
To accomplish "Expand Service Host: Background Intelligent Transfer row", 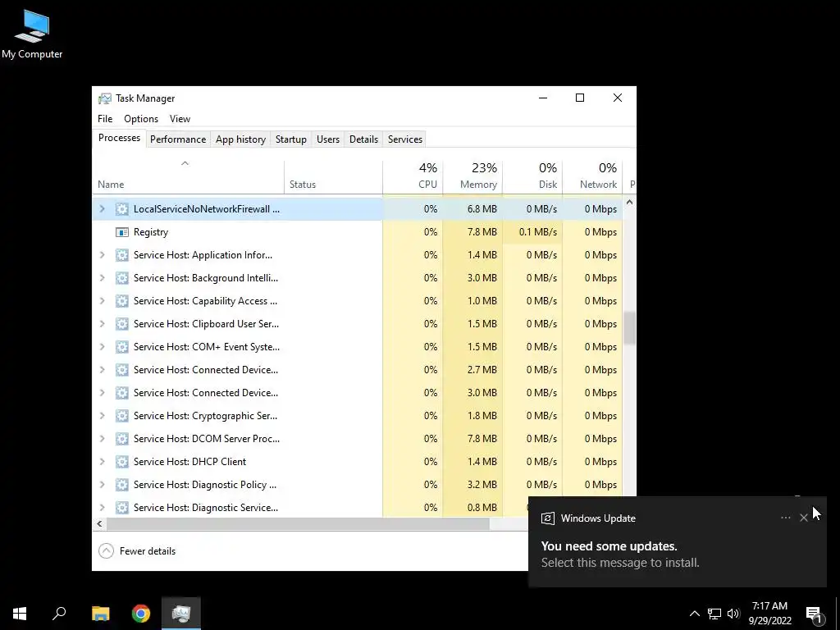I will (x=103, y=278).
